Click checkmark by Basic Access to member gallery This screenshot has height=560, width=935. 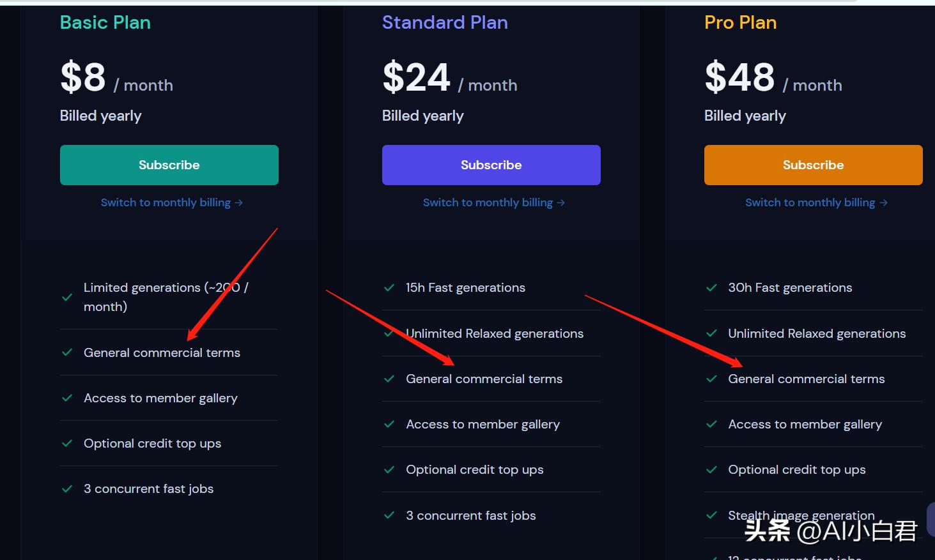[67, 398]
